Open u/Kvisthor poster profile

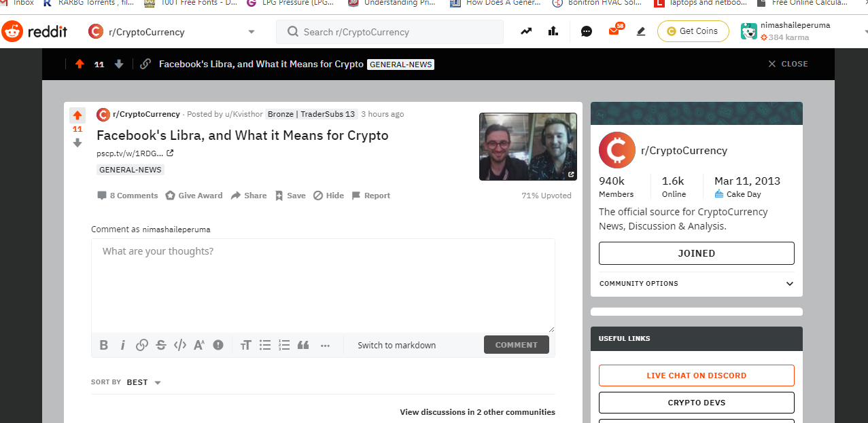pyautogui.click(x=243, y=114)
